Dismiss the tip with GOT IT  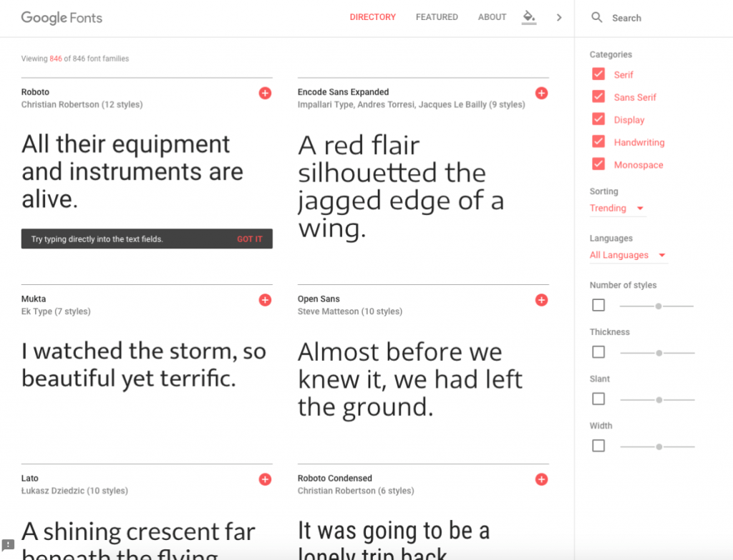coord(250,239)
